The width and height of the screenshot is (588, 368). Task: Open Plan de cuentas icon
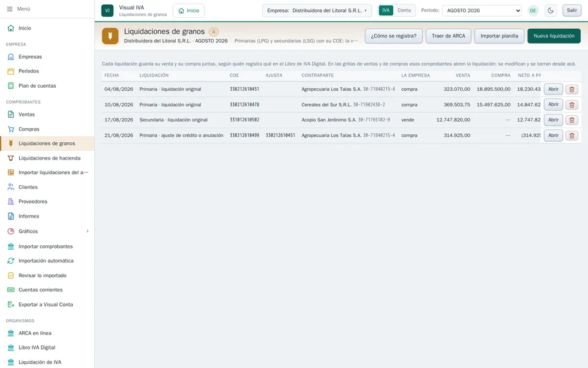coord(11,86)
